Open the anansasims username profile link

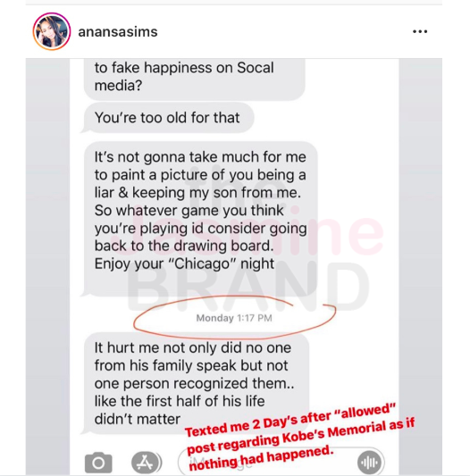pos(118,32)
